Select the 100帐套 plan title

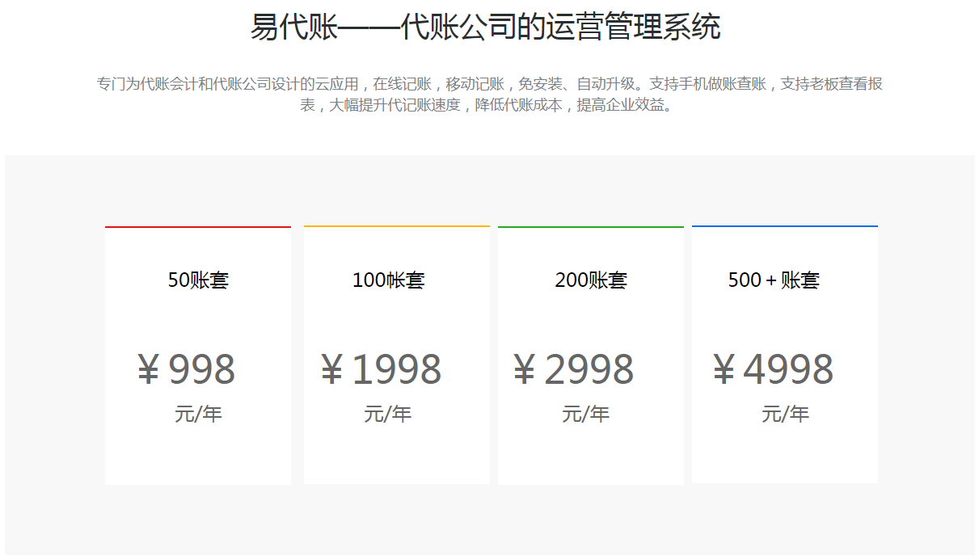point(388,280)
